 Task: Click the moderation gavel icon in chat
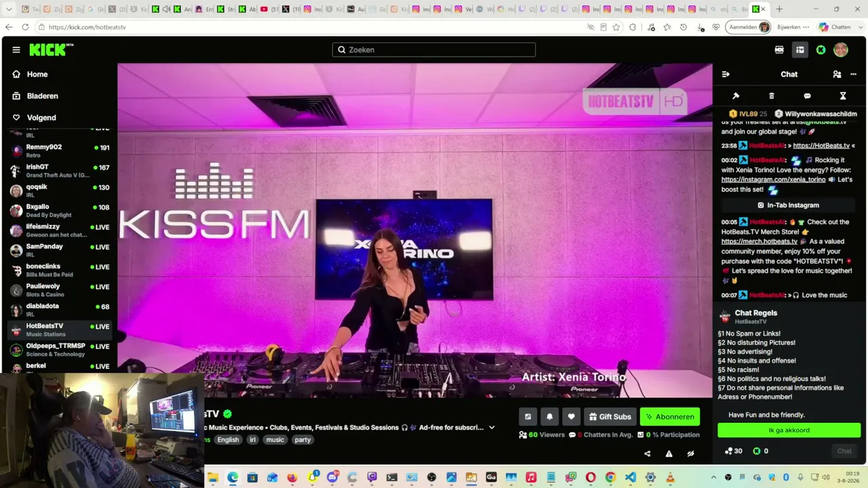[736, 96]
